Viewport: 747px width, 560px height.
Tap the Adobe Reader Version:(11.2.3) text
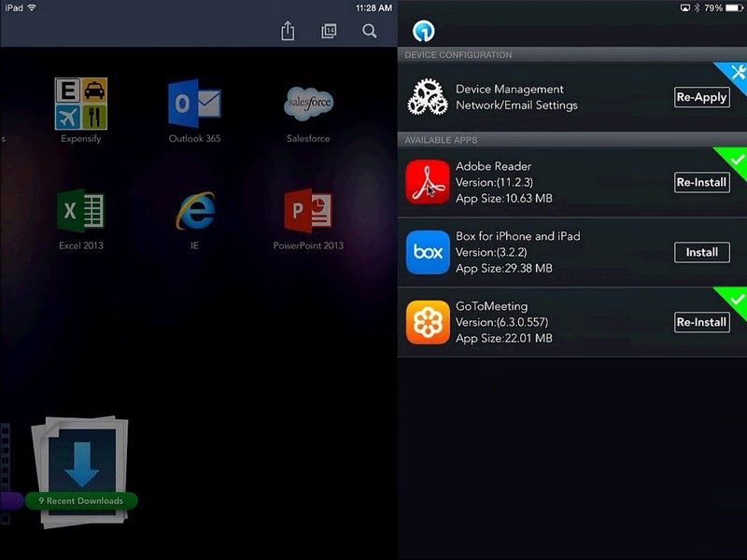[495, 182]
